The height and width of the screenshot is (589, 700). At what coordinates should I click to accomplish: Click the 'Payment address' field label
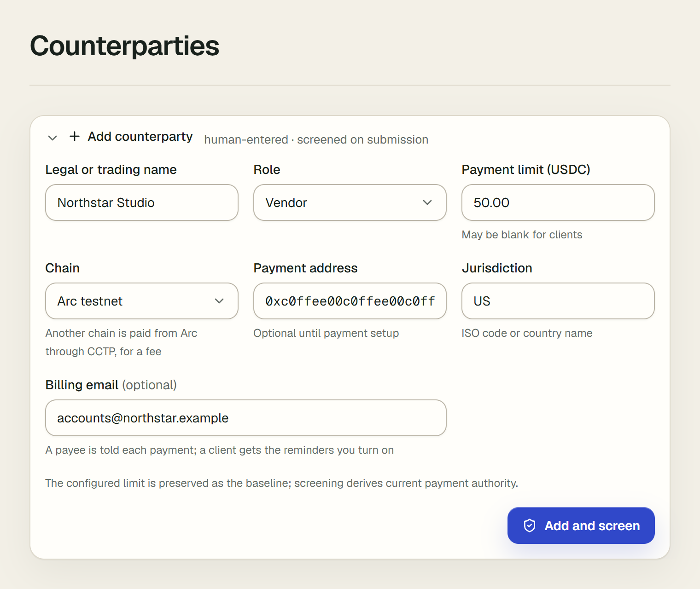tap(306, 268)
